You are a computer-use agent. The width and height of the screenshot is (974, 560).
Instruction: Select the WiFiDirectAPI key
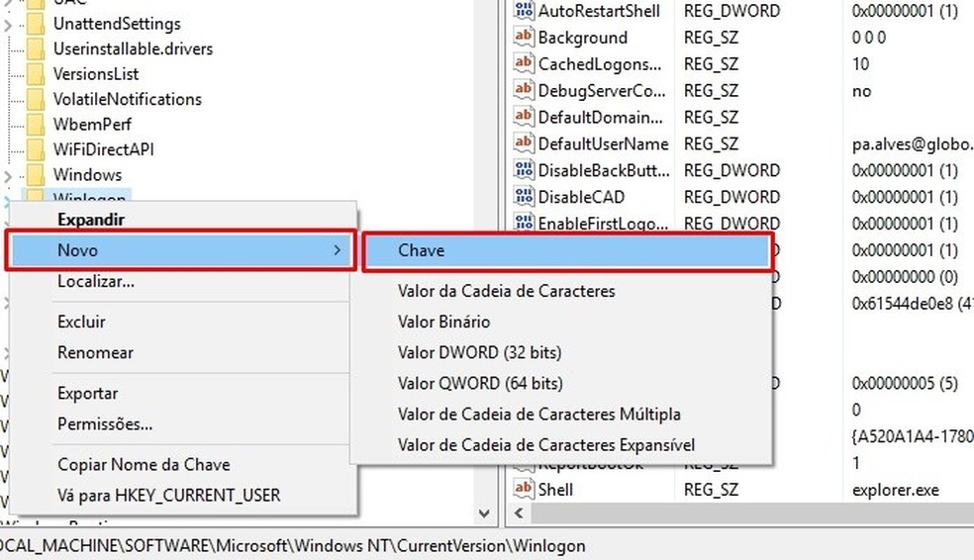pos(103,149)
